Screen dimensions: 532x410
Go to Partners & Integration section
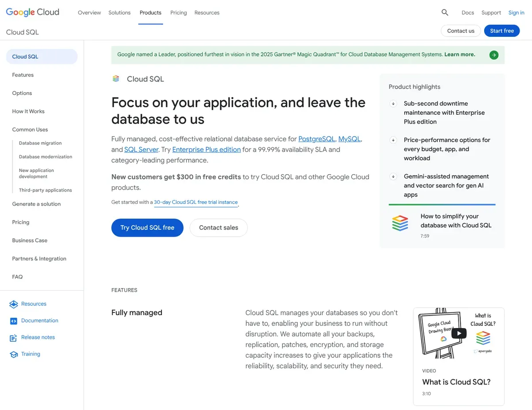click(x=39, y=258)
